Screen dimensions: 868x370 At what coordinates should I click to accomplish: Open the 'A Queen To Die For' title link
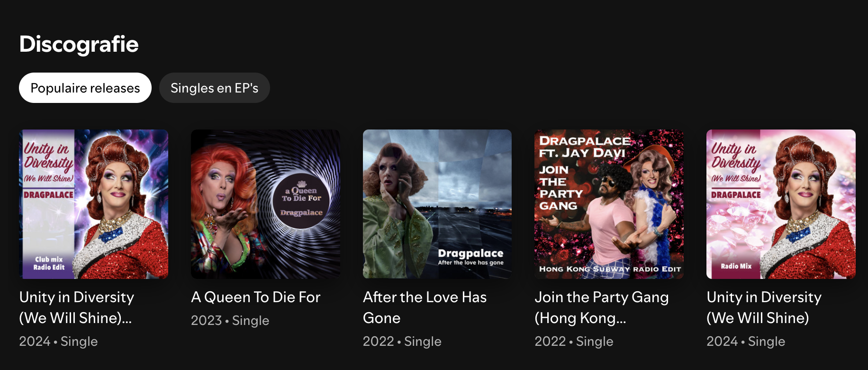pos(256,297)
